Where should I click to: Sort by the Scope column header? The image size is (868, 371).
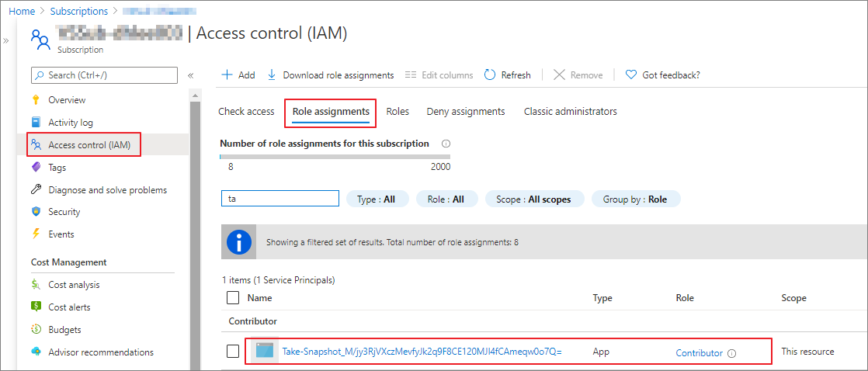pyautogui.click(x=793, y=298)
